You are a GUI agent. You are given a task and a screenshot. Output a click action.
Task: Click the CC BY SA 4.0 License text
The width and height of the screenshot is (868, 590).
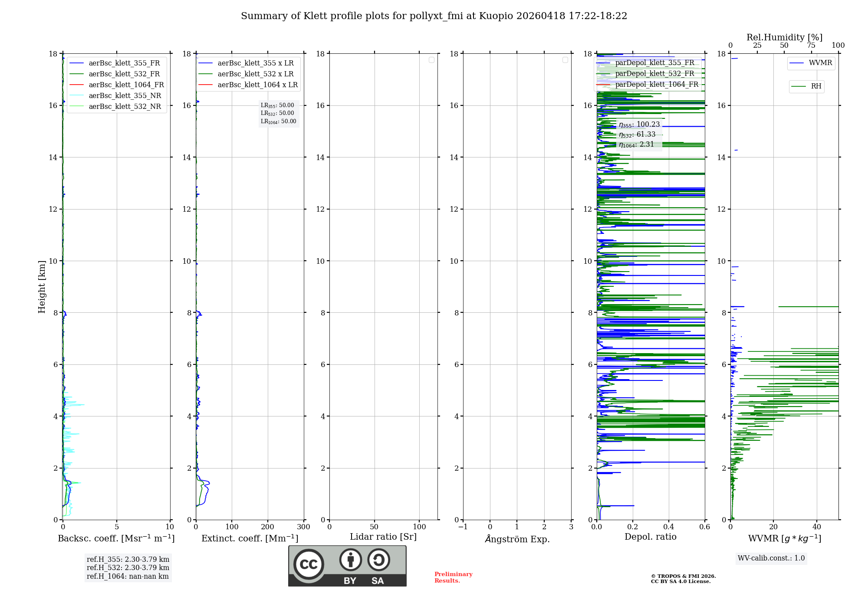click(681, 581)
